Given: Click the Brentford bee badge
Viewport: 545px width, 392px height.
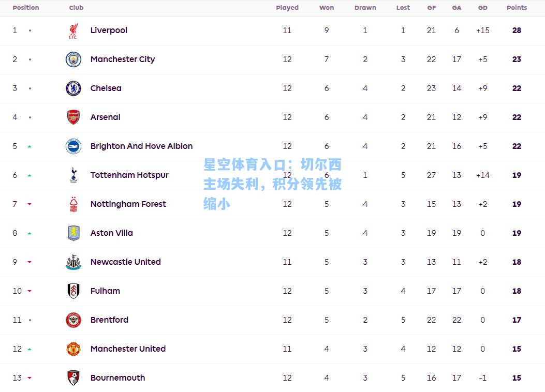Looking at the screenshot, I should 73,320.
